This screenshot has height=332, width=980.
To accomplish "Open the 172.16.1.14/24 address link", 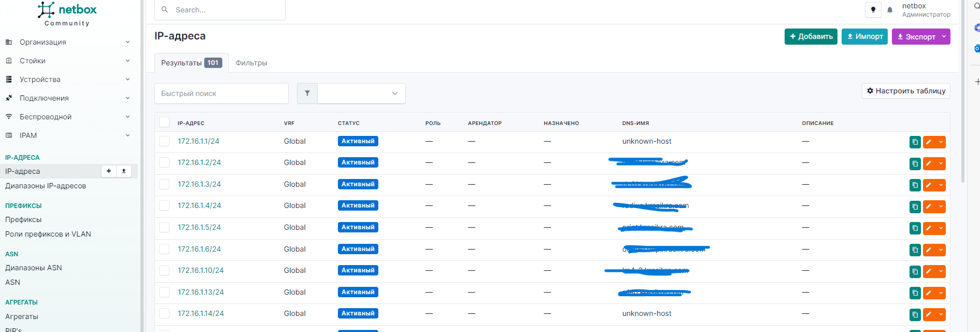I will coord(201,313).
